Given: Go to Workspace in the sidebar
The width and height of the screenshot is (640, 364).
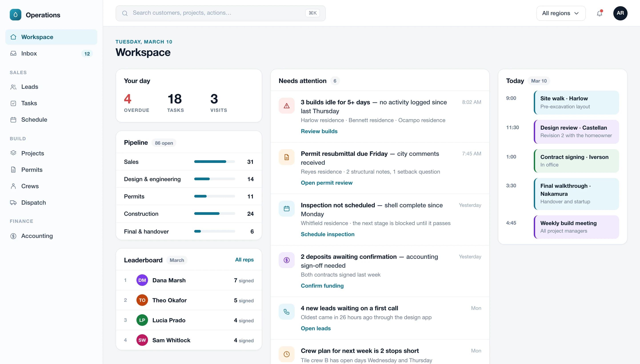Looking at the screenshot, I should pos(51,37).
